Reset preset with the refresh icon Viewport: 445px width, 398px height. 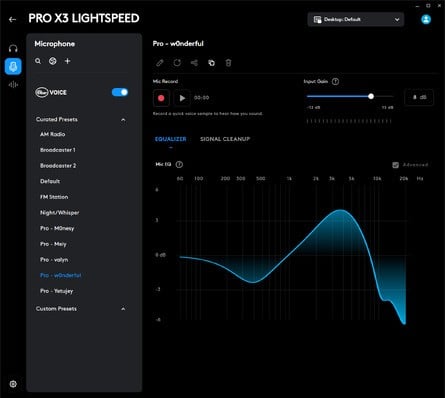[177, 63]
